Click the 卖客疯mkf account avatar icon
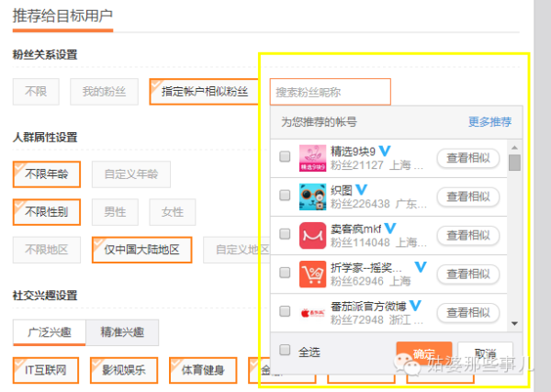 coord(313,235)
